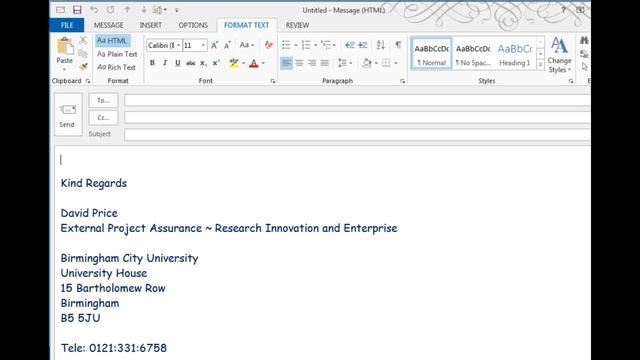The height and width of the screenshot is (360, 640).
Task: Click the Grow Font icon
Action: click(x=214, y=45)
